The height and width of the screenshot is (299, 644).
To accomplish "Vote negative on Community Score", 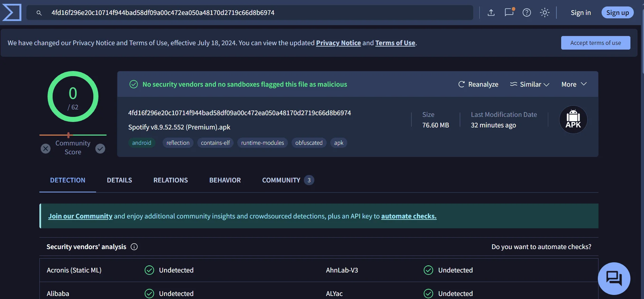I will [x=45, y=148].
